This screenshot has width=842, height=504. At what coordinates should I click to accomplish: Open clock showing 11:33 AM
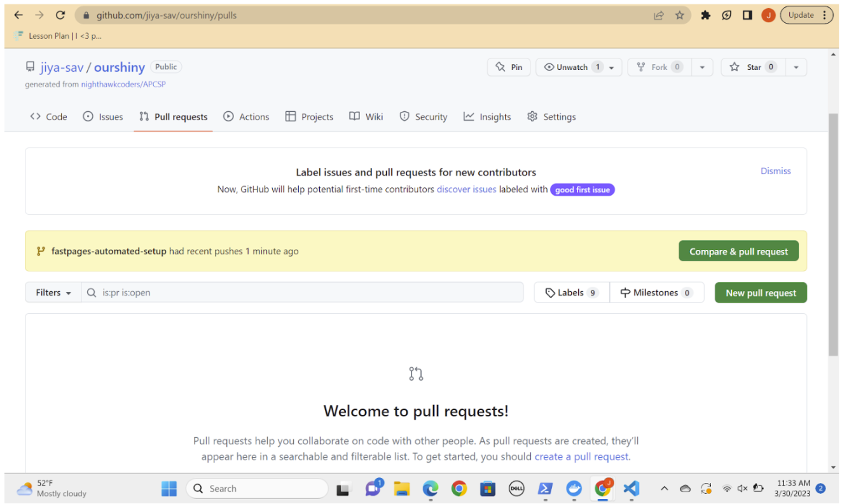pos(792,488)
